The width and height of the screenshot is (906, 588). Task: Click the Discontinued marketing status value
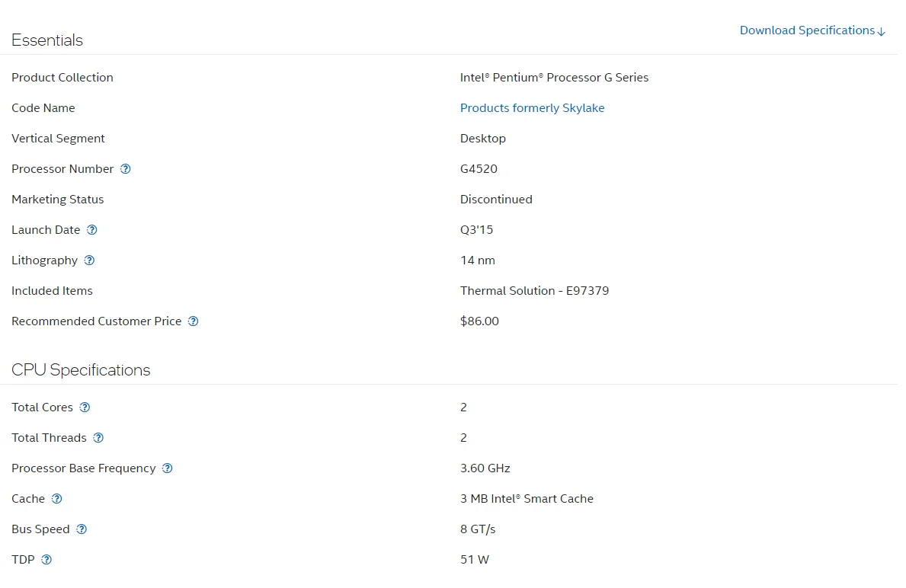click(496, 200)
